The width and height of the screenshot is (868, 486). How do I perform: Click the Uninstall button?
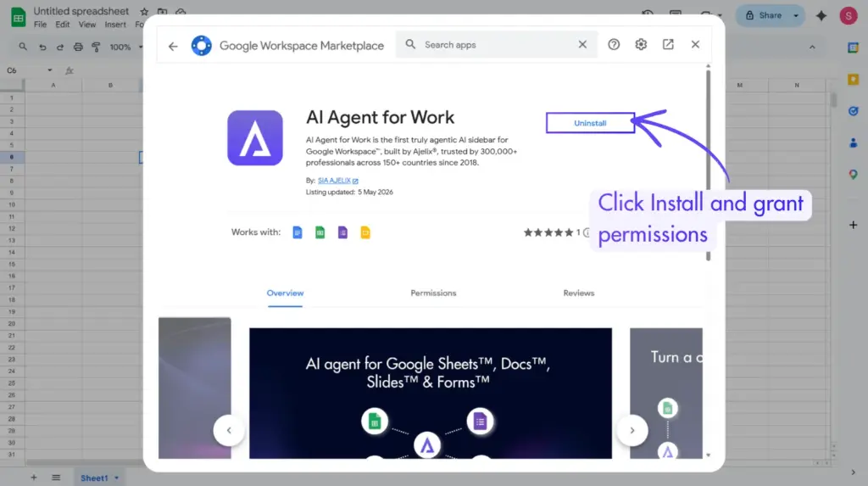[590, 123]
